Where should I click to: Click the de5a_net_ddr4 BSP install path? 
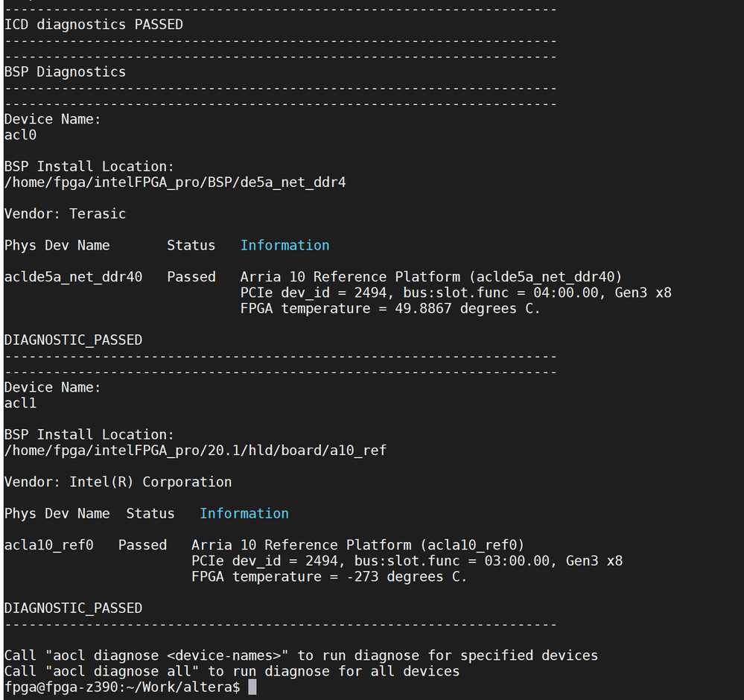point(175,182)
